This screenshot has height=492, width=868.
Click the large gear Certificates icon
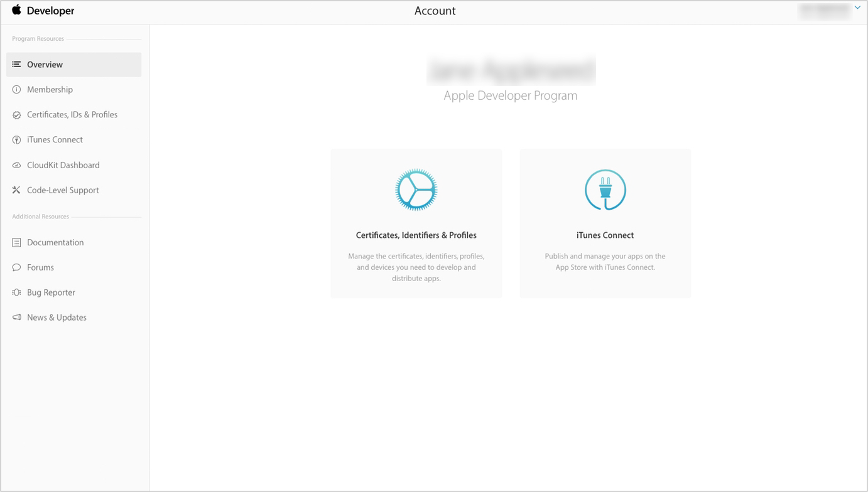[416, 190]
